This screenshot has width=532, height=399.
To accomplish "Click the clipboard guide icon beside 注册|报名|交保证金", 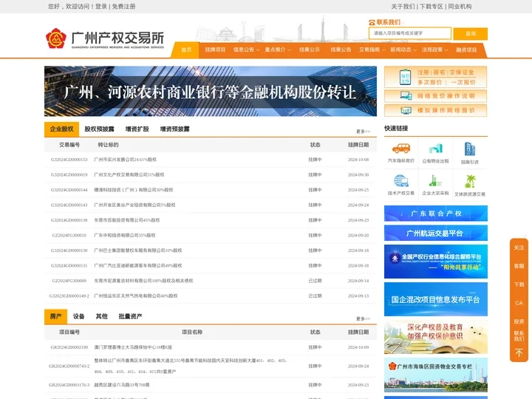I will (405, 77).
